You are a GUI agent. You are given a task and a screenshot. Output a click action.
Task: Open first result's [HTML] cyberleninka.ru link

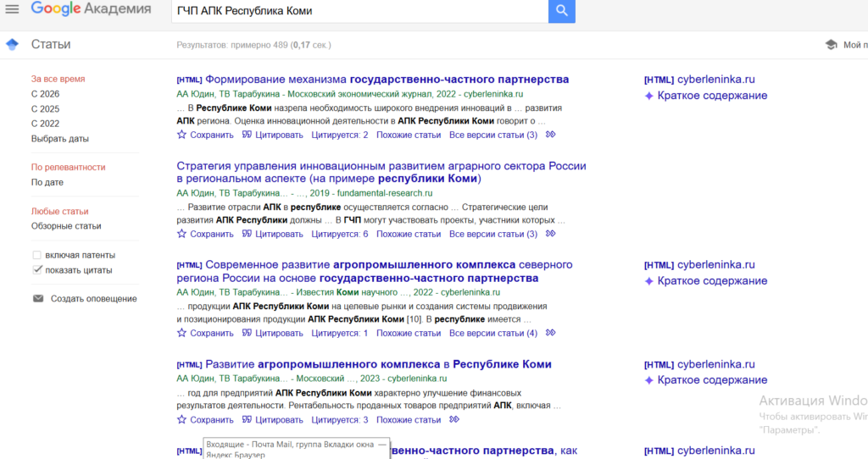[x=699, y=79]
